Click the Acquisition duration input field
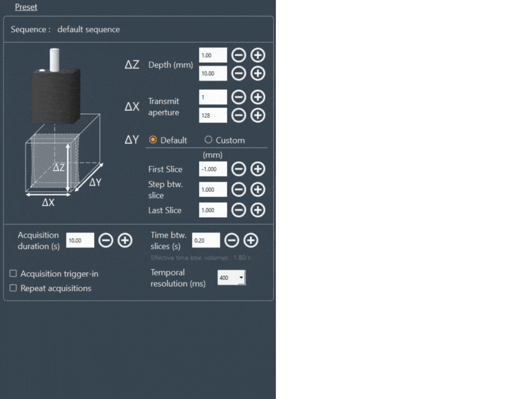This screenshot has height=399, width=532. coord(80,240)
